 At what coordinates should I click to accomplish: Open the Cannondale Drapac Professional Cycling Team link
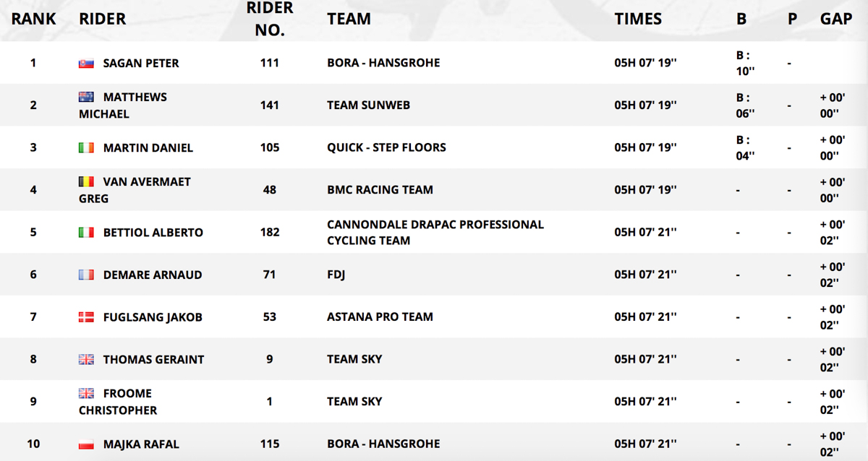[x=435, y=233]
